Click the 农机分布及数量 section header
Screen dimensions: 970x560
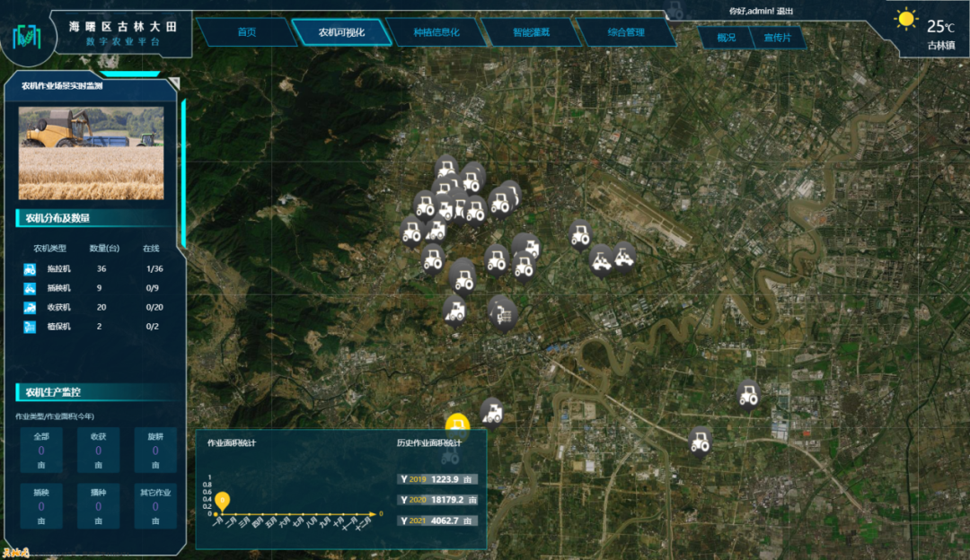click(57, 217)
